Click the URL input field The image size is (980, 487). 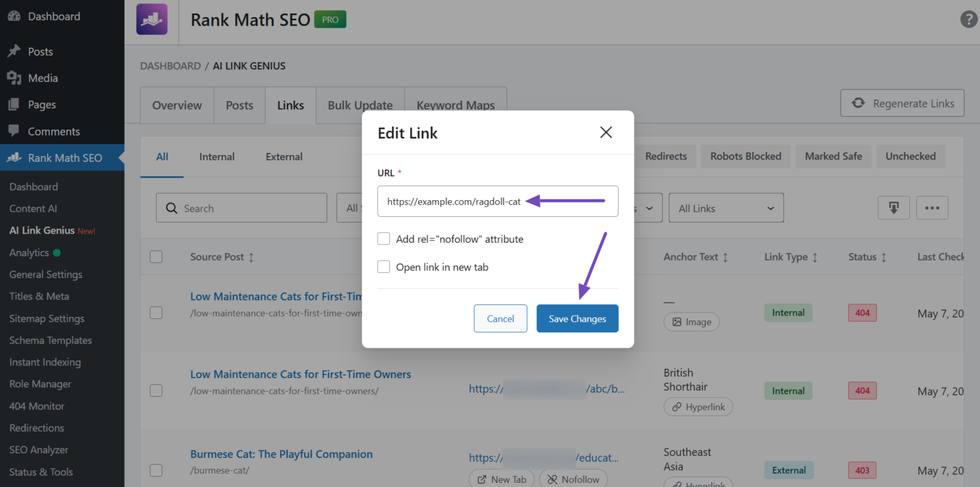pyautogui.click(x=498, y=201)
